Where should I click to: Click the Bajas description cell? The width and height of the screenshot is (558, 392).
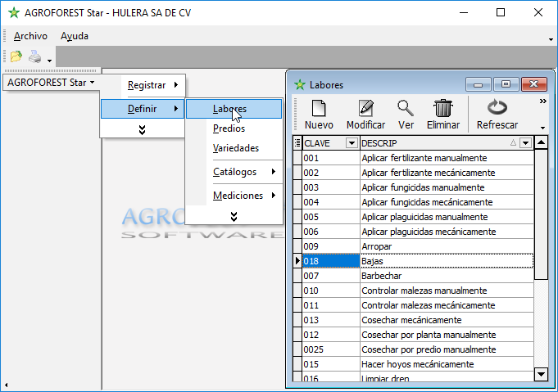pos(447,261)
